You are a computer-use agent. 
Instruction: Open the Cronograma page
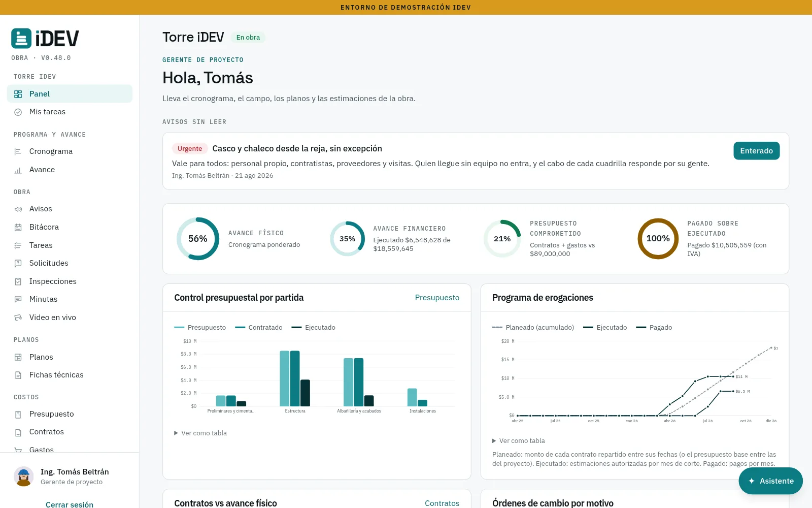[x=70, y=151]
